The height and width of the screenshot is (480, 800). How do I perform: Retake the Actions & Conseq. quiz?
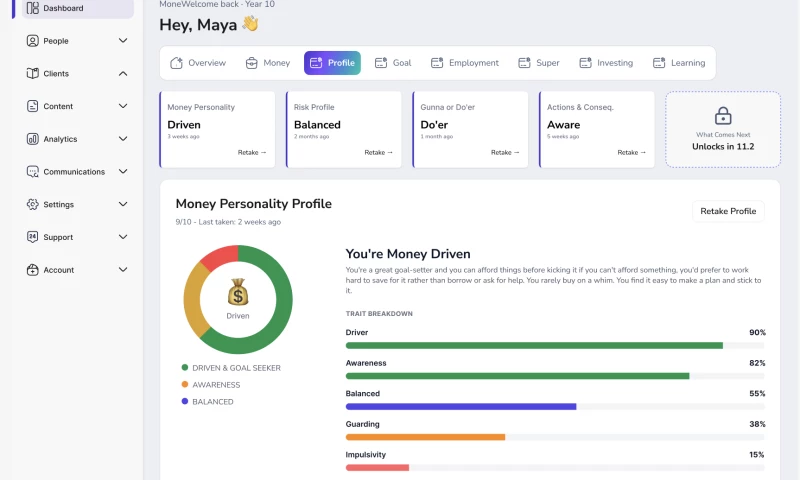point(632,153)
